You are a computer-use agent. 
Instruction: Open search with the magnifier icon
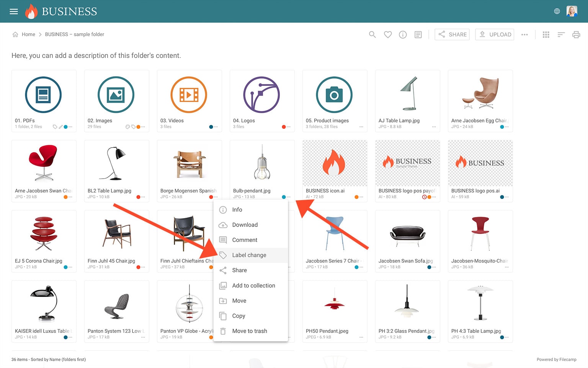[x=372, y=34]
